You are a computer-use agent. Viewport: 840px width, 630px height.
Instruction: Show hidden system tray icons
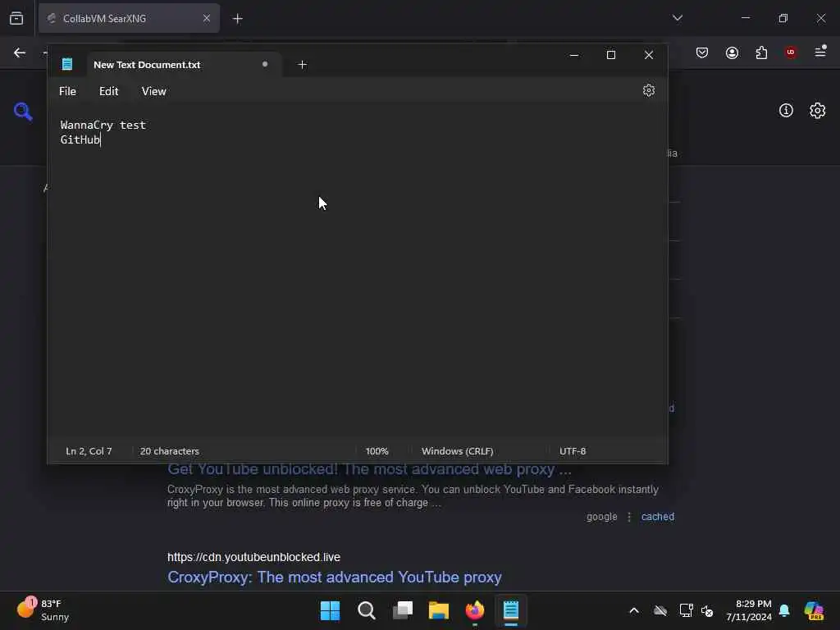[634, 610]
